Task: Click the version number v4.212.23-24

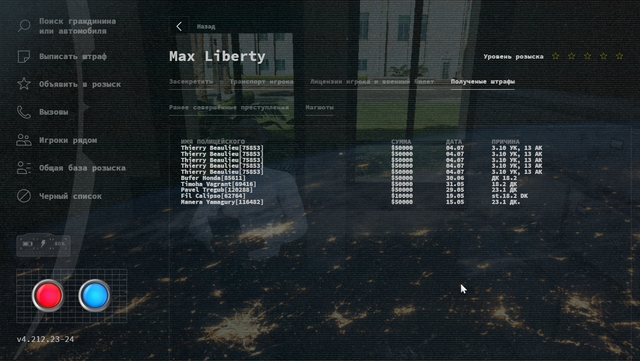Action: tap(45, 339)
